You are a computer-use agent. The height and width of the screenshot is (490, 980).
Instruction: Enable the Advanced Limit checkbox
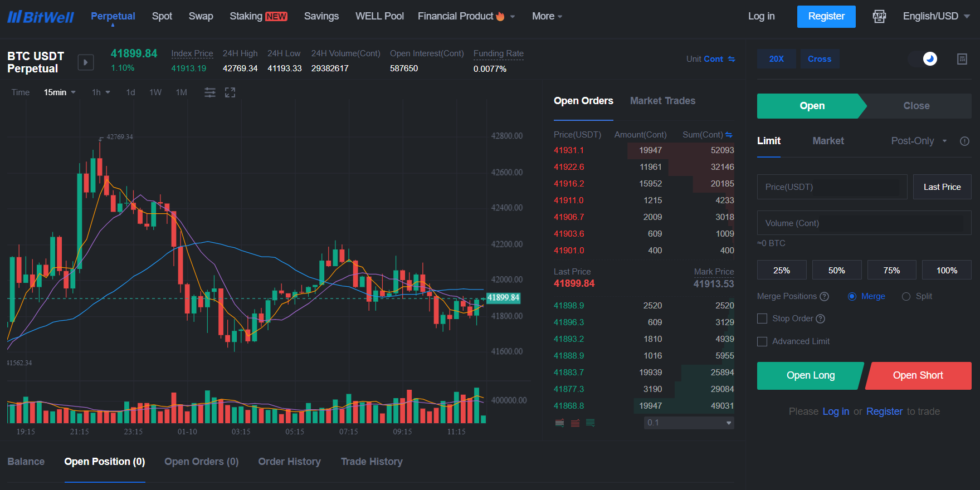pyautogui.click(x=762, y=341)
